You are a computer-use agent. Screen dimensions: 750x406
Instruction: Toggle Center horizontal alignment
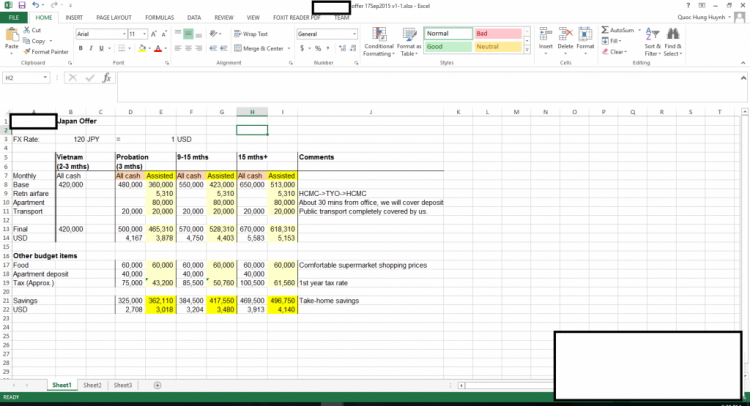click(x=188, y=48)
